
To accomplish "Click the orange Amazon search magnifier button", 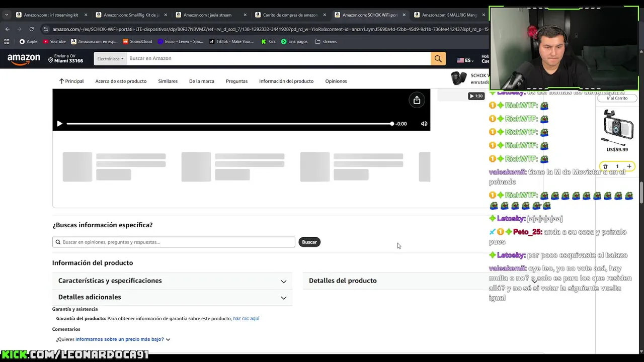I will 438,59.
